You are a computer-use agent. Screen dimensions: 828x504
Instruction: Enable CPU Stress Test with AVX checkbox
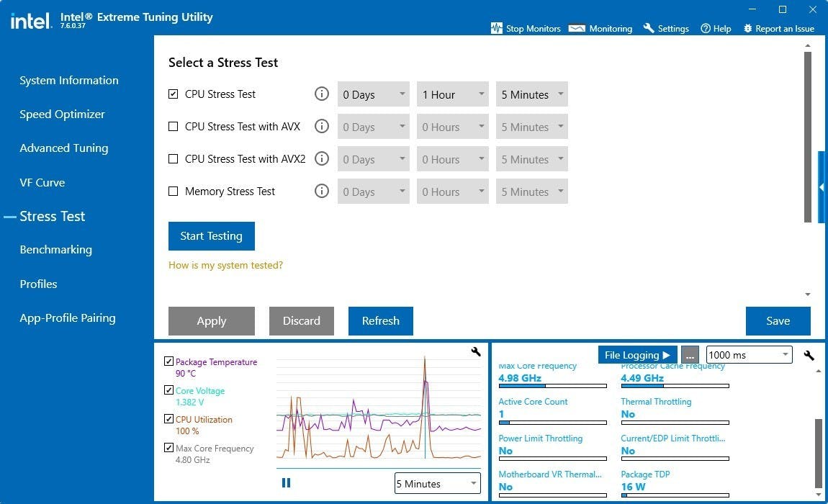tap(174, 127)
